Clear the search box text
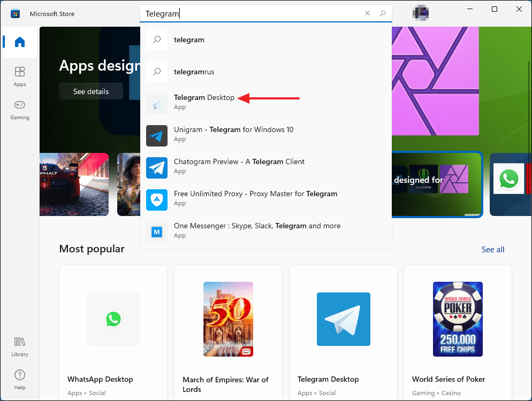 368,13
